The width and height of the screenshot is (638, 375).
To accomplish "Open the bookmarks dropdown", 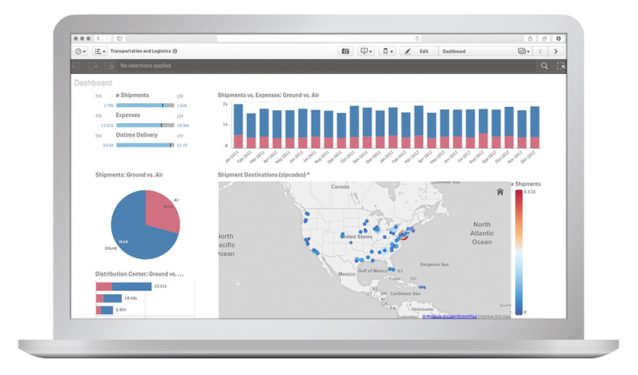I will (x=388, y=51).
